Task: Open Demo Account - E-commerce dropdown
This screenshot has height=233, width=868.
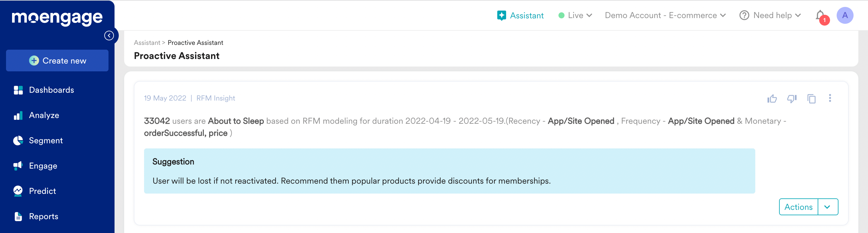Action: (665, 15)
